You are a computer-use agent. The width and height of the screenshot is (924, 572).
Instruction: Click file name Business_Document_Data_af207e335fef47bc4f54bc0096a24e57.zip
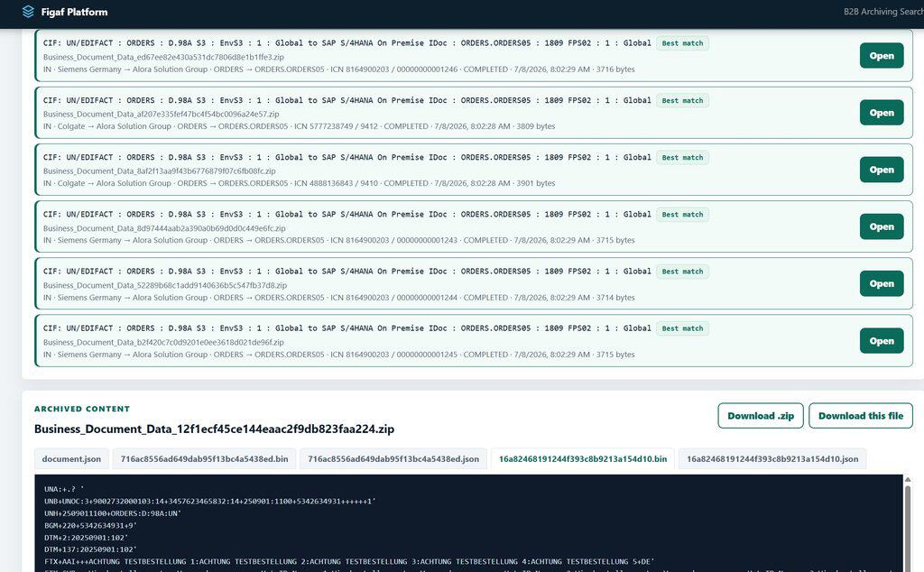(x=161, y=115)
